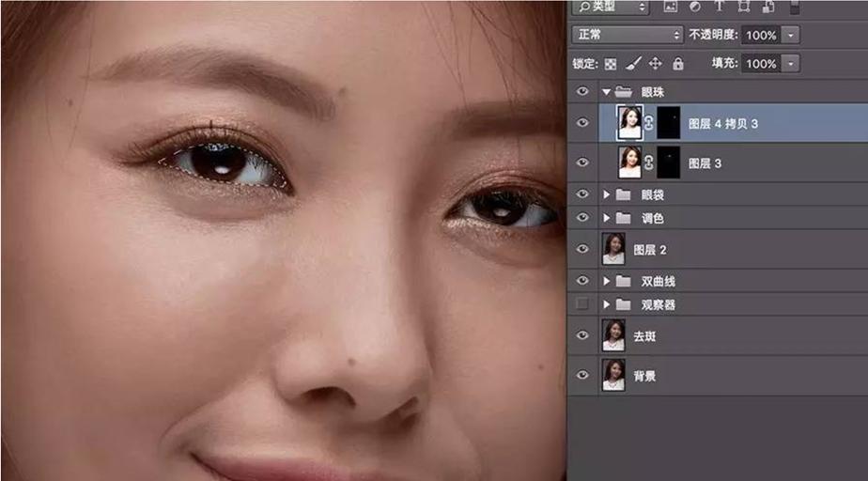This screenshot has height=481, width=868.
Task: Filter layers by pixel image icon
Action: tap(671, 7)
